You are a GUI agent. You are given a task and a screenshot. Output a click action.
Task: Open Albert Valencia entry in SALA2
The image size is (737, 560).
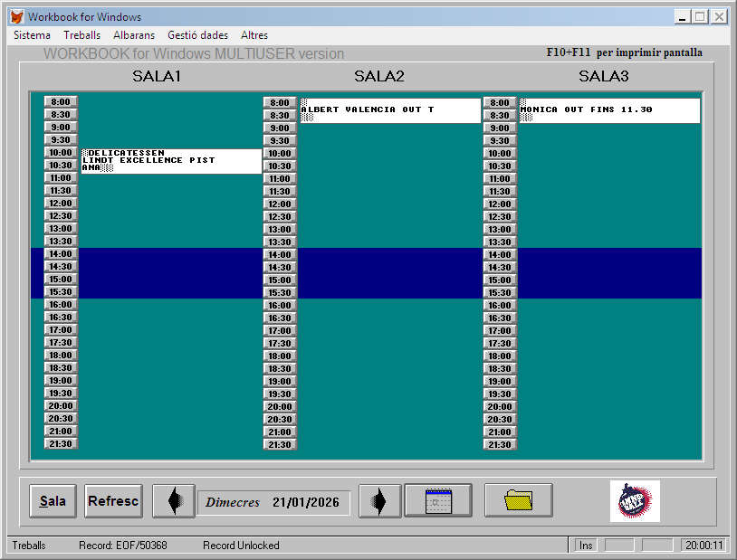(389, 110)
